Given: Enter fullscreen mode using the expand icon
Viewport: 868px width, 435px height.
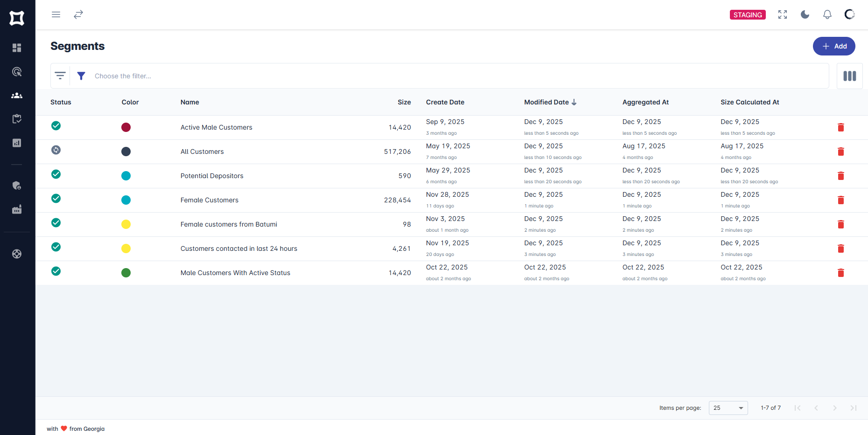Looking at the screenshot, I should pyautogui.click(x=783, y=14).
